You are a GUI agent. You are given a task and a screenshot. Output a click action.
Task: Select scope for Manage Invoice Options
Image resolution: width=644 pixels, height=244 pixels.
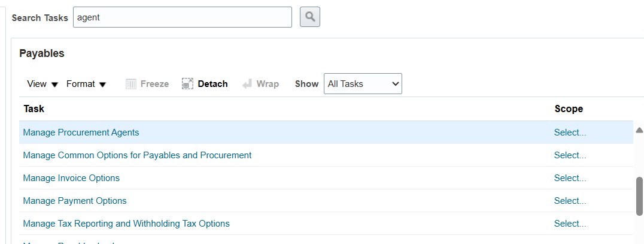pyautogui.click(x=570, y=178)
